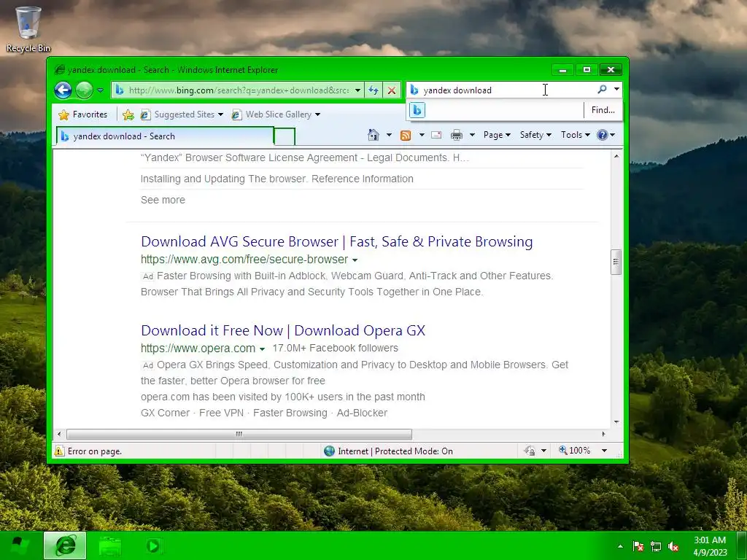
Task: Open Installing and Updating The browser link
Action: (276, 179)
